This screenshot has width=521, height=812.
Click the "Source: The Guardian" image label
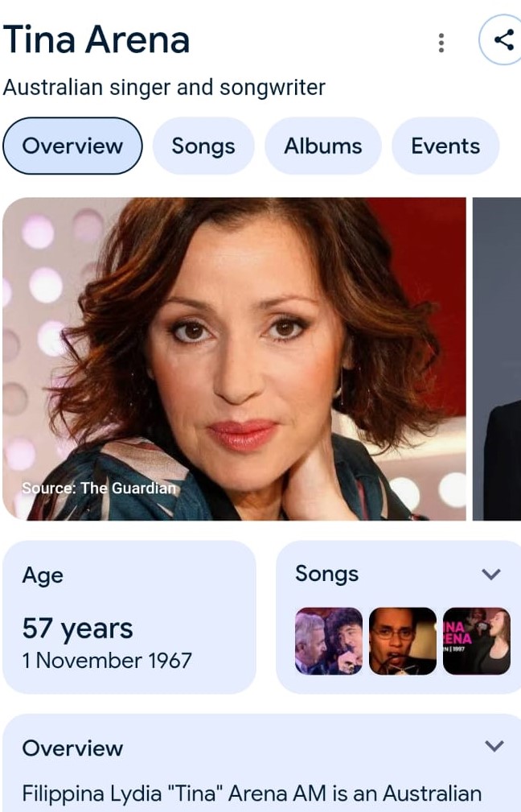point(99,488)
